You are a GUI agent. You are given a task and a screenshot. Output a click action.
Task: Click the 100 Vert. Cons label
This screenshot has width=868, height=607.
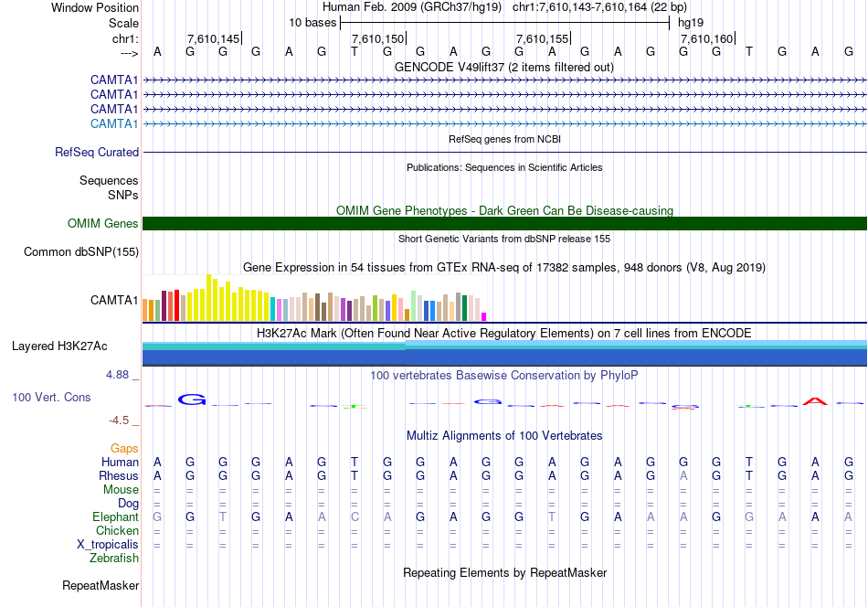click(53, 398)
